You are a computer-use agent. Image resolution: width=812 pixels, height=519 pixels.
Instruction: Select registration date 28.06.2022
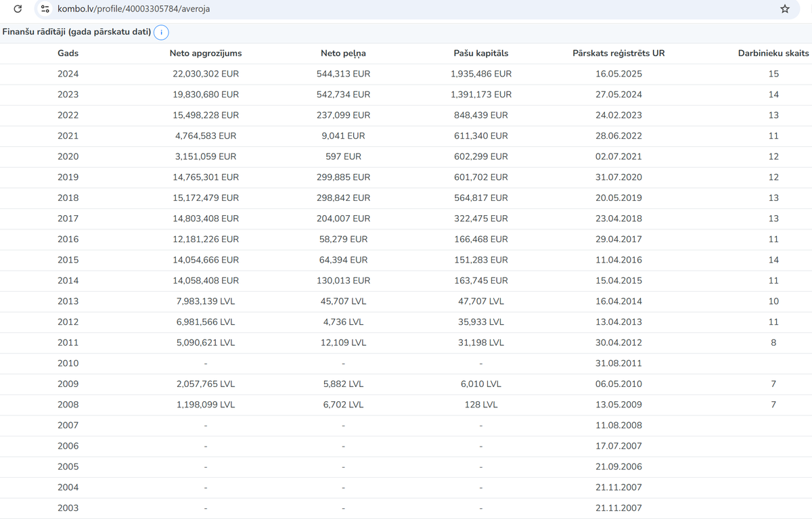coord(618,136)
